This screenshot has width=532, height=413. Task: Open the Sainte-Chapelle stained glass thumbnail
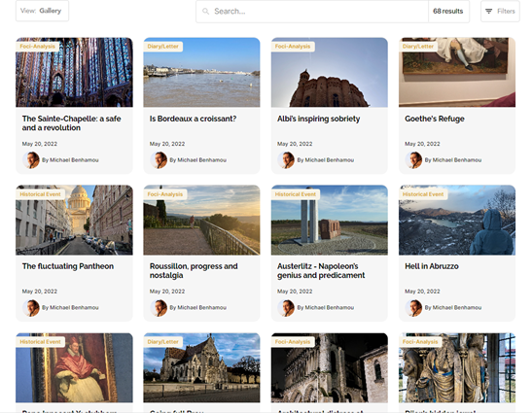point(74,72)
